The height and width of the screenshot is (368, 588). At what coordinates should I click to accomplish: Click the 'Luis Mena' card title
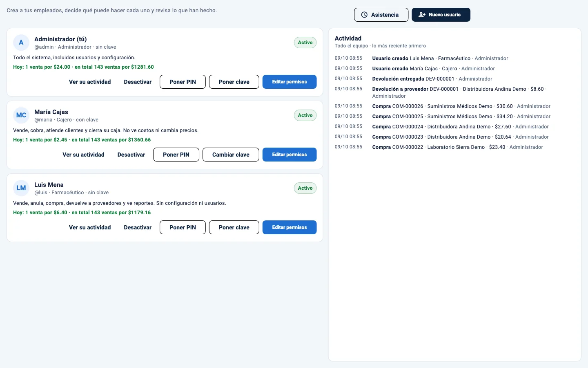(x=49, y=185)
